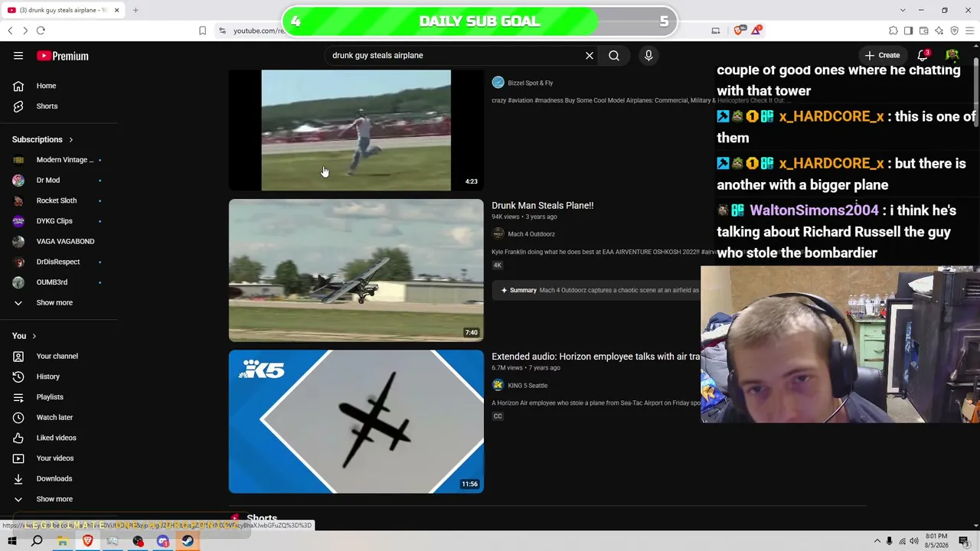980x551 pixels.
Task: Open the DrDisRespect channel
Action: click(59, 262)
